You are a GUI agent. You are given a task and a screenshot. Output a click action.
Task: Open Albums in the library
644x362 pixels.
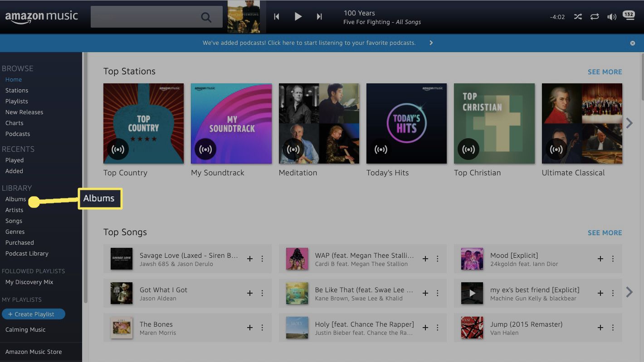point(15,199)
